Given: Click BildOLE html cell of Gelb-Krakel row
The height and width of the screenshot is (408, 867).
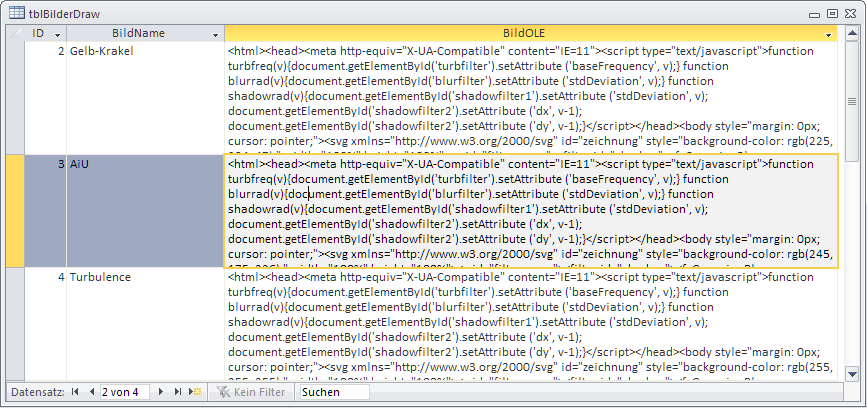Looking at the screenshot, I should point(530,98).
